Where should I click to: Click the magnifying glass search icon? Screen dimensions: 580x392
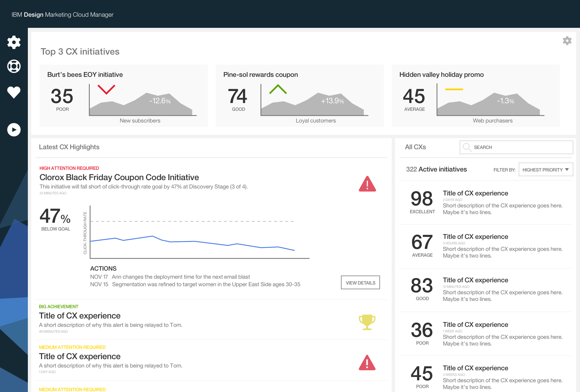467,147
